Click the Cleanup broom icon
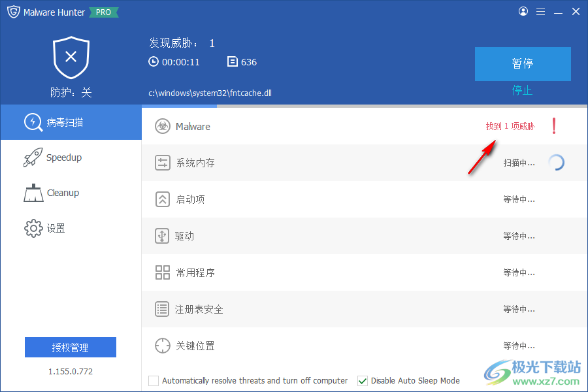This screenshot has height=392, width=588. tap(33, 193)
